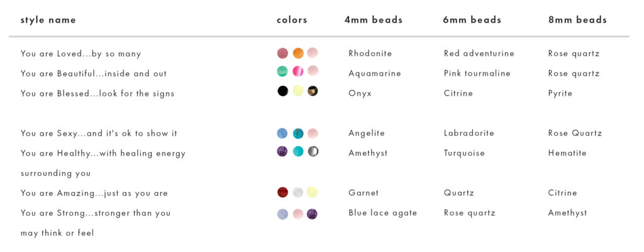Image resolution: width=644 pixels, height=252 pixels.
Task: Click the black Onyx color swatch
Action: 283,91
